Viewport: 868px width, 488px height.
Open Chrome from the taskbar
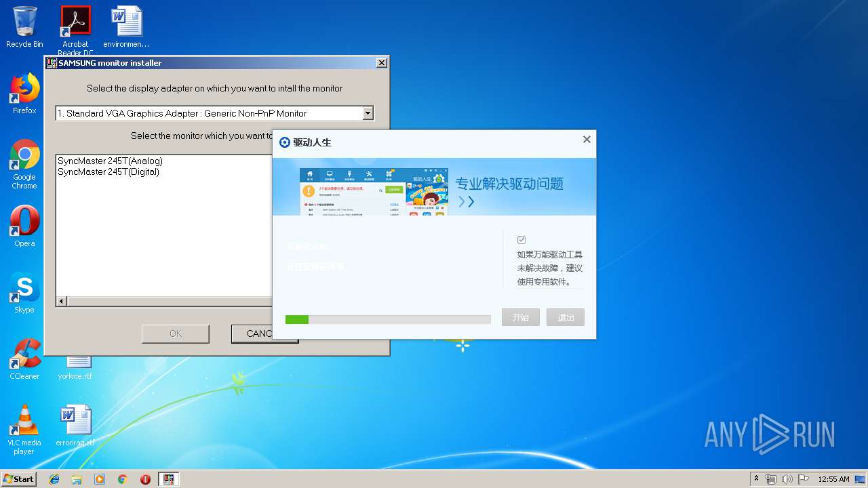(123, 479)
